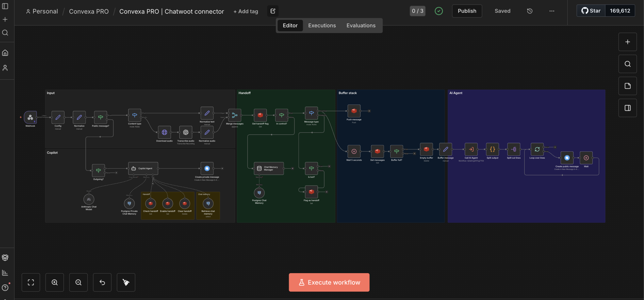Viewport: 644px width, 300px height.
Task: Open the Merge messages node
Action: (x=234, y=115)
